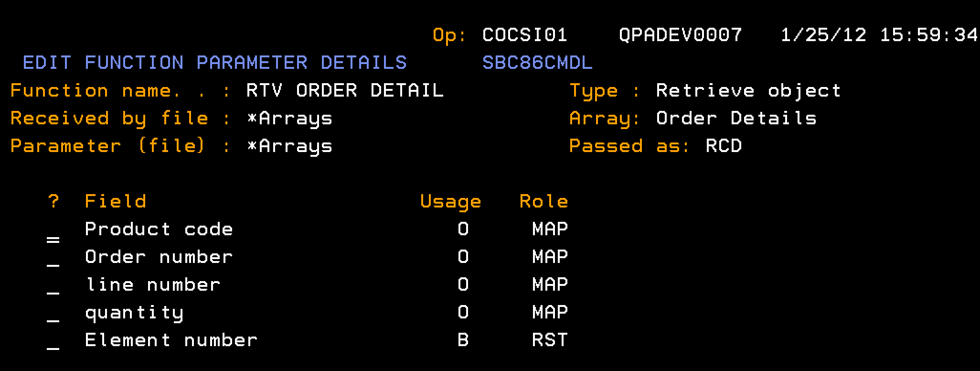The image size is (980, 371).
Task: Click the function name value "RTV ORDER DETAIL"
Action: [x=345, y=91]
